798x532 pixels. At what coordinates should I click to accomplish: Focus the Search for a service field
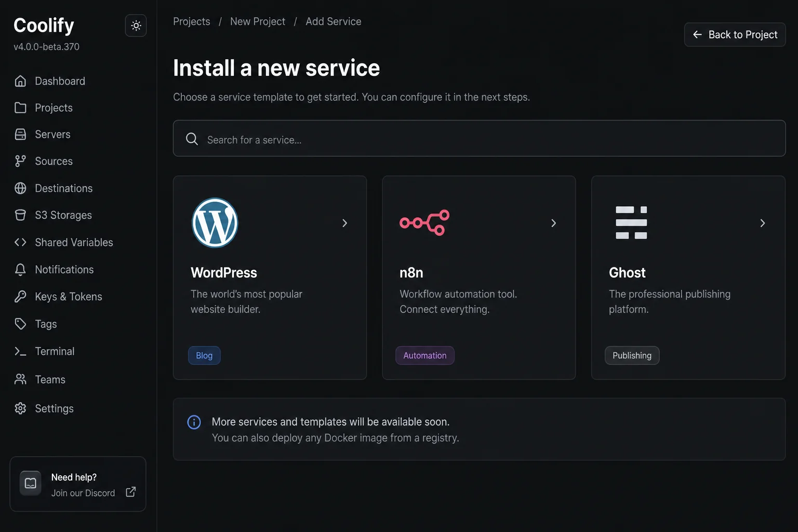479,138
